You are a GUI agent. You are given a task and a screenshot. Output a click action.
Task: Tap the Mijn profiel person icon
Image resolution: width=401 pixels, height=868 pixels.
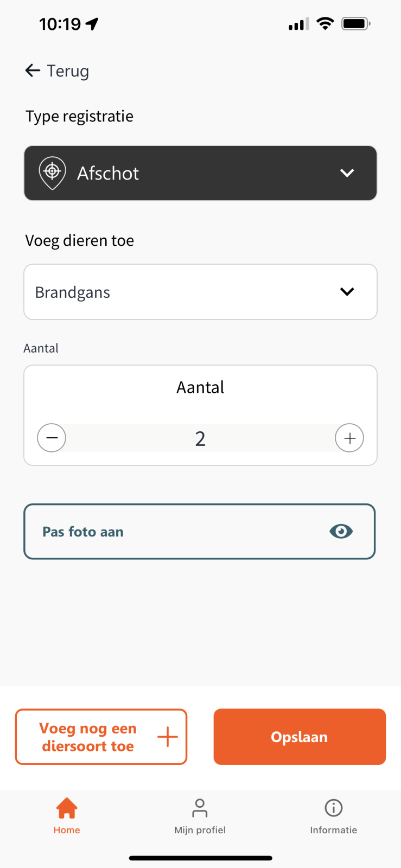pos(200,808)
